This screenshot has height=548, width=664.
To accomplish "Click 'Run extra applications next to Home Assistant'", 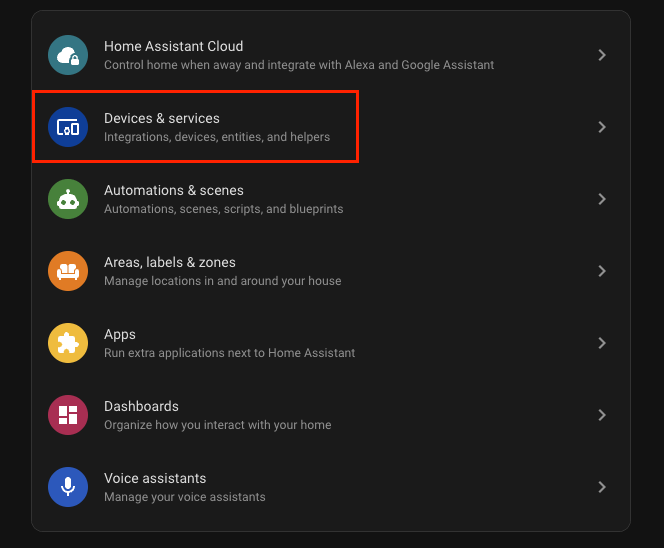I will click(x=230, y=353).
